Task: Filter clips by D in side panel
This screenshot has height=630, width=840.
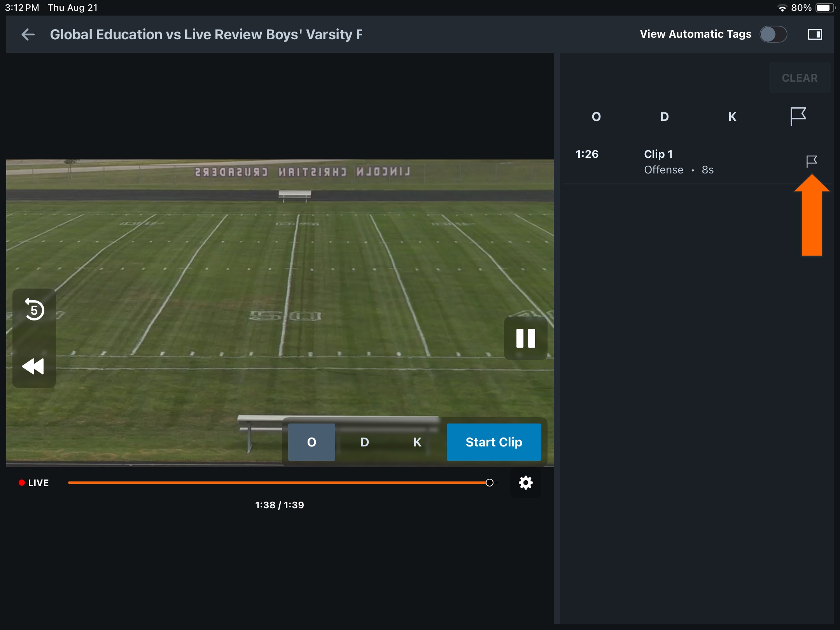Action: click(x=664, y=117)
